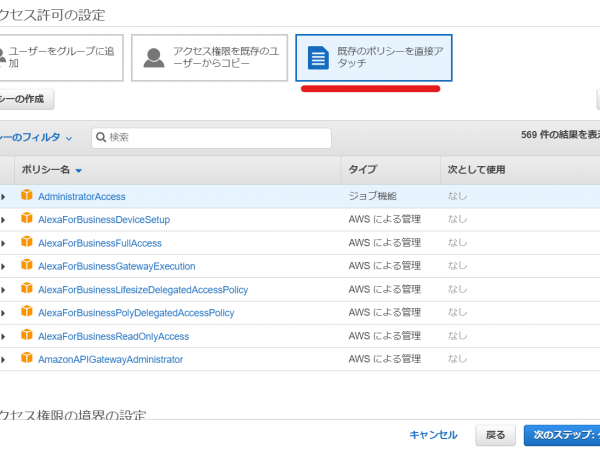
Task: Select the 'Attach existing policies directly' option
Action: pos(373,58)
